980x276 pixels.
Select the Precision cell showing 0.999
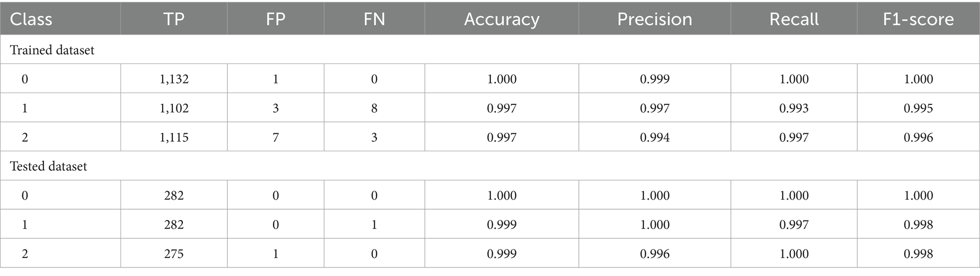(654, 79)
